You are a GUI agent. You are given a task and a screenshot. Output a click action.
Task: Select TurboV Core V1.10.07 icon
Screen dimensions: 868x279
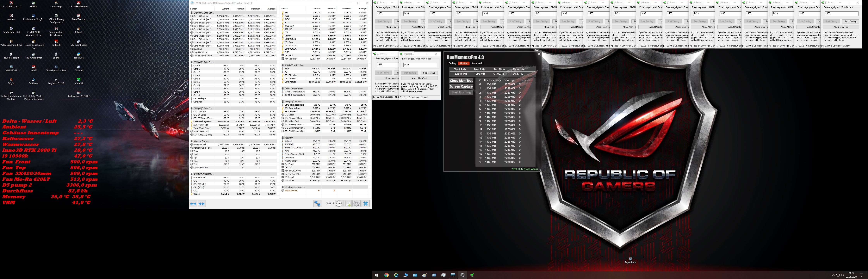pyautogui.click(x=78, y=94)
